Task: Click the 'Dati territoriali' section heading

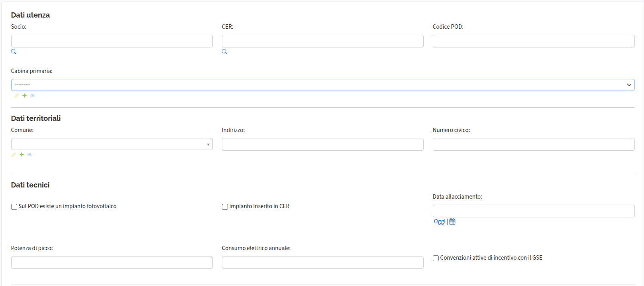Action: click(x=36, y=118)
